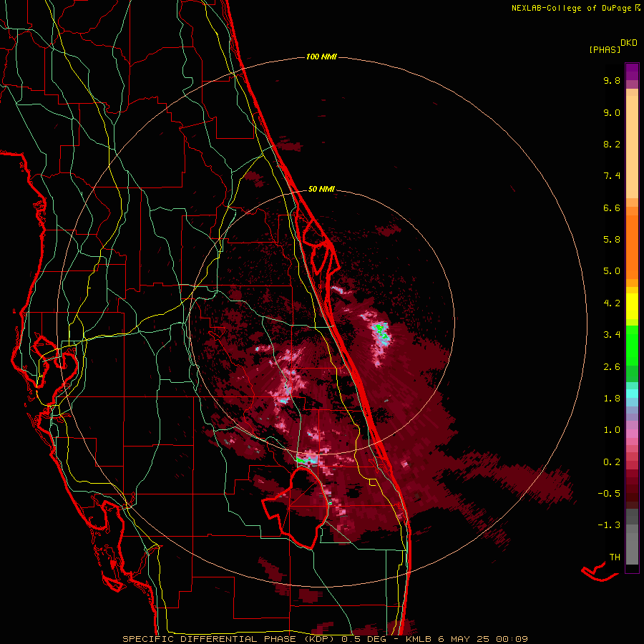This screenshot has height=644, width=644.
Task: Click the [PHAS] units label
Action: coord(605,49)
